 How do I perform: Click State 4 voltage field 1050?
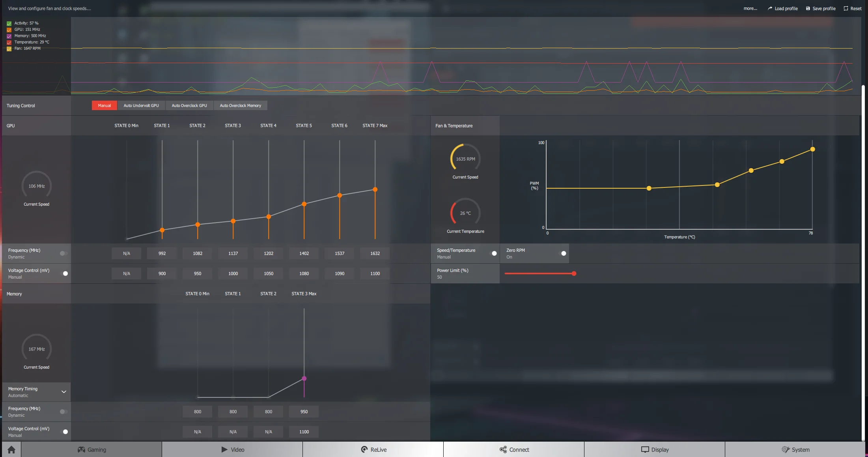[x=269, y=273]
